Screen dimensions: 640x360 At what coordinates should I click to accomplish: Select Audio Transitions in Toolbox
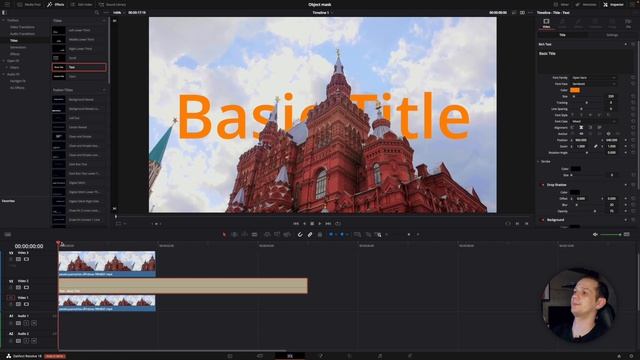click(x=22, y=34)
